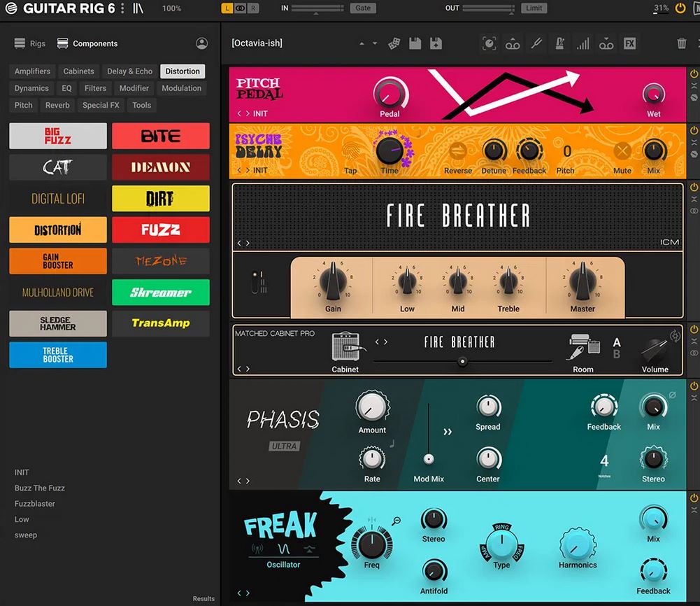
Task: Open the second tape deck icon
Action: tap(606, 44)
